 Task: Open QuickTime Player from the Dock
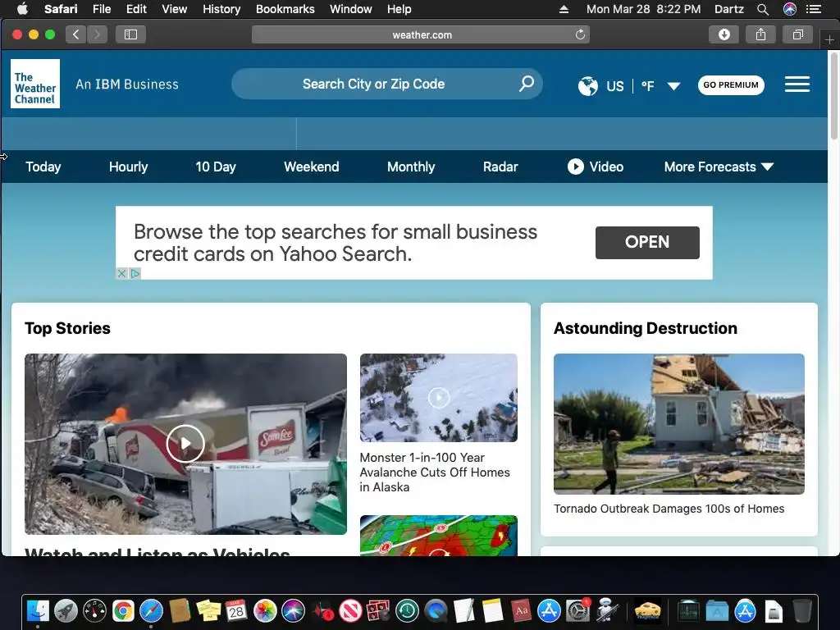click(436, 610)
